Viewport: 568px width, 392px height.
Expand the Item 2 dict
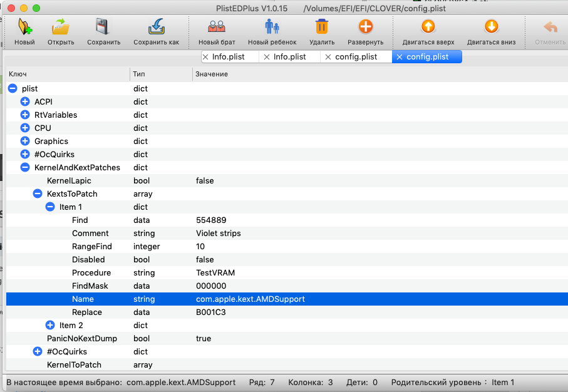click(x=50, y=326)
